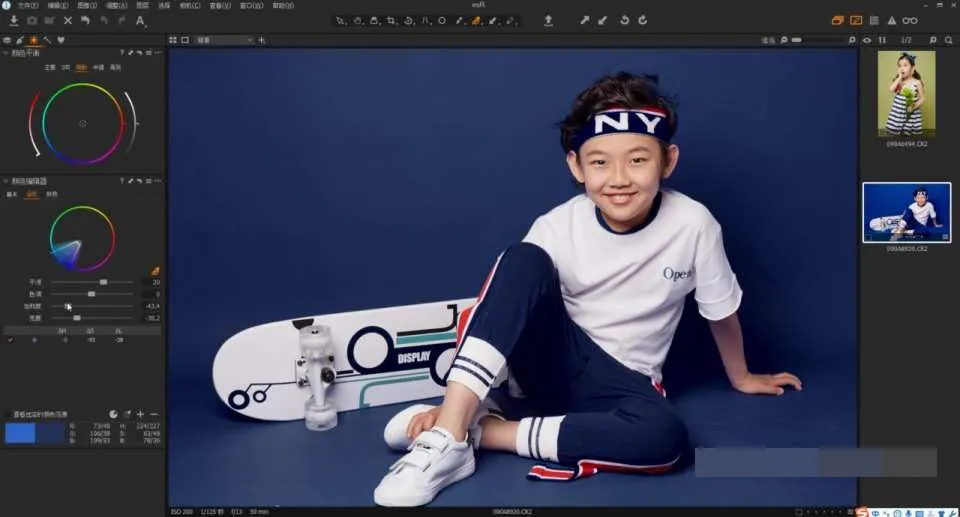Click the Export upload arrow icon
The image size is (960, 517).
[549, 21]
